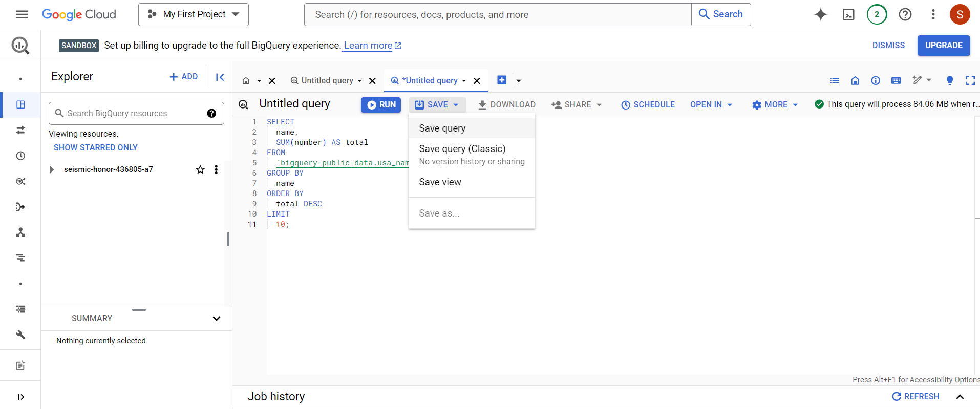
Task: Click the Google Cloud logo
Action: [79, 14]
